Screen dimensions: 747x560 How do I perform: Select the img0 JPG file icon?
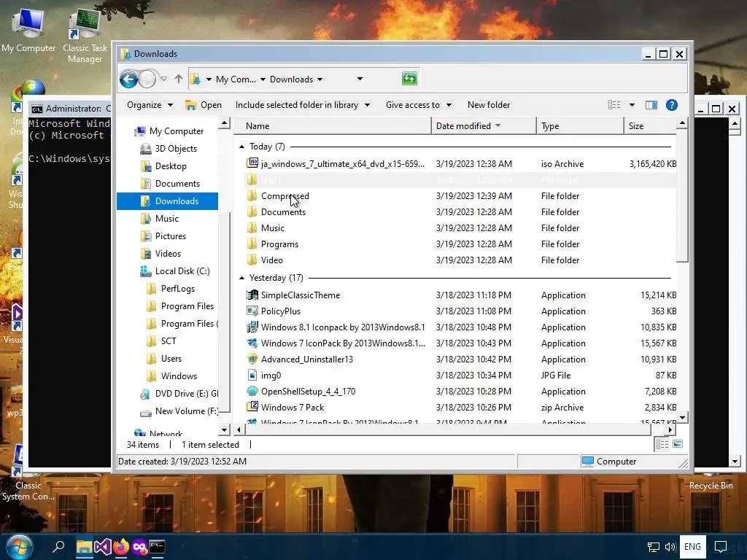(252, 376)
